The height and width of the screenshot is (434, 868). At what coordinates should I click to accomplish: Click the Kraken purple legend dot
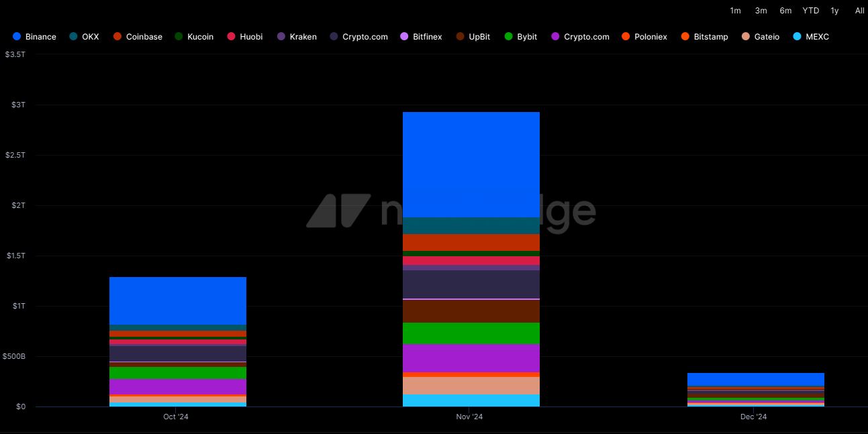tap(281, 37)
